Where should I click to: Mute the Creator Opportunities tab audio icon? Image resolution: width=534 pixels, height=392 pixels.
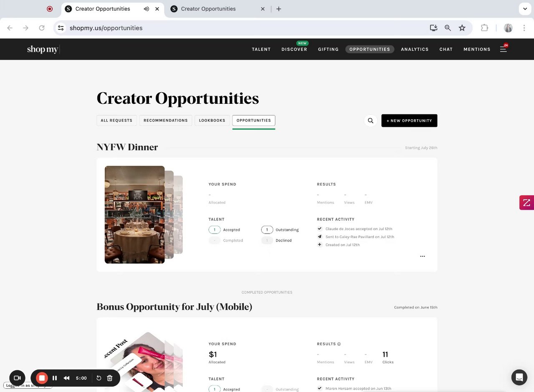click(146, 9)
